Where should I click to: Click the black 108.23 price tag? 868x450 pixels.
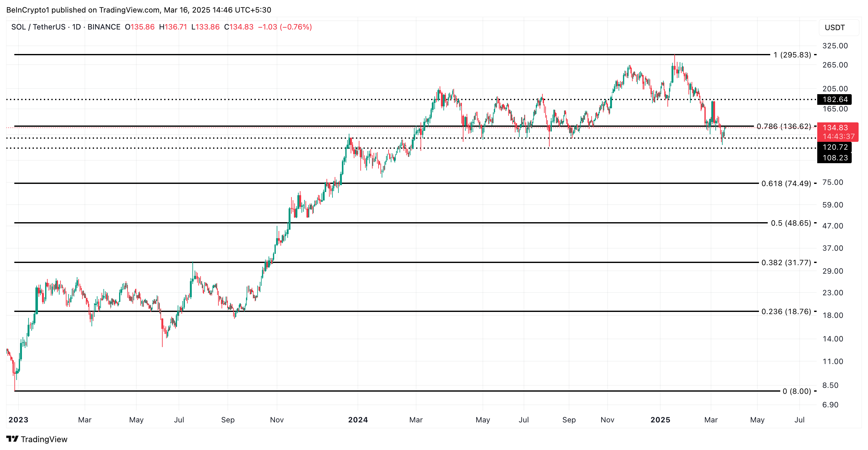[x=835, y=158]
